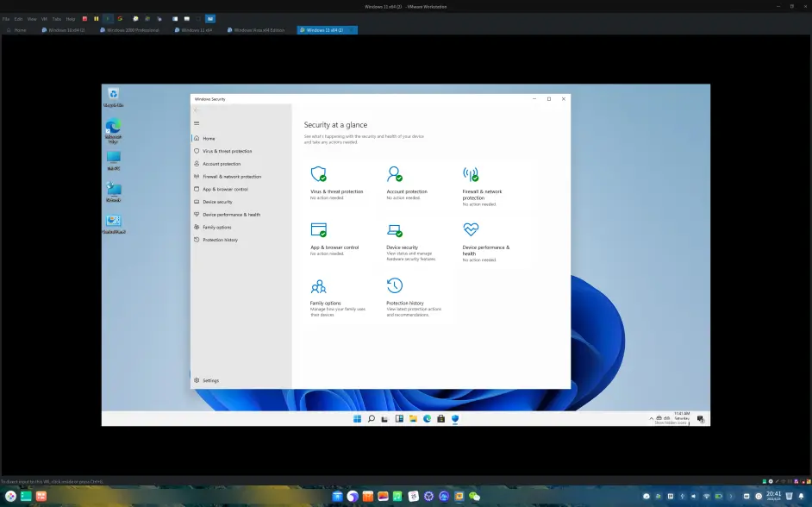The height and width of the screenshot is (507, 812).
Task: Open the host launcher at the dock's left end
Action: point(10,496)
